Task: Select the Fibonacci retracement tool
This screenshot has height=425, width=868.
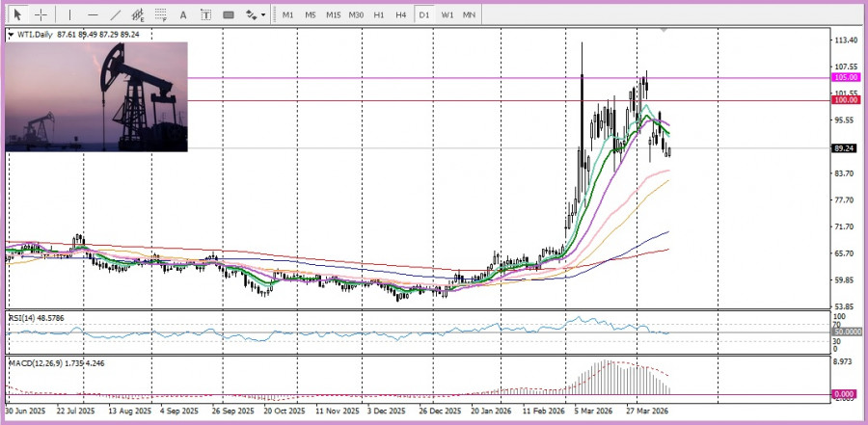Action: coord(162,15)
